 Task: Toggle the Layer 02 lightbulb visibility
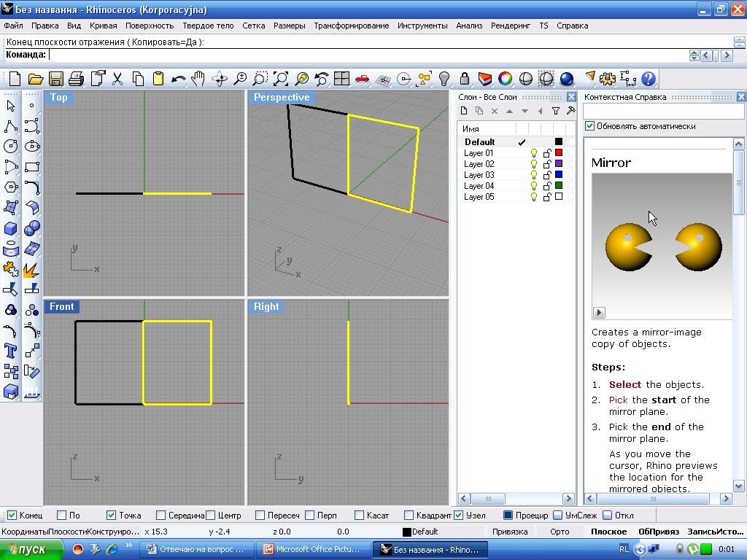533,164
